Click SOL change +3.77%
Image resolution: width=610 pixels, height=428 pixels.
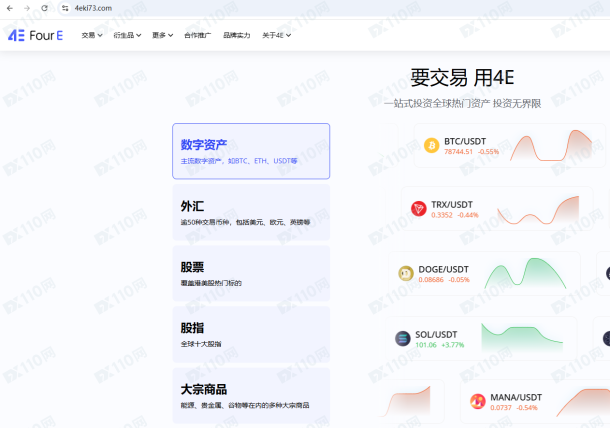(453, 345)
